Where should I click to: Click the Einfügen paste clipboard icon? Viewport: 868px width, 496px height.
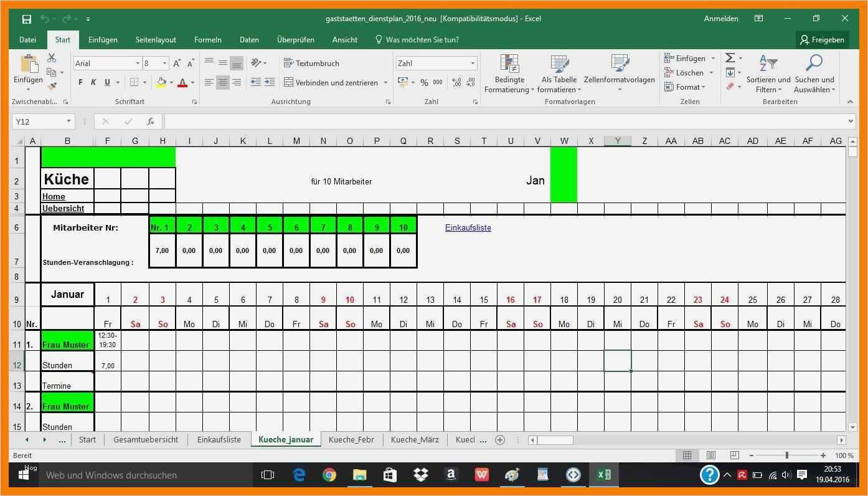(29, 64)
